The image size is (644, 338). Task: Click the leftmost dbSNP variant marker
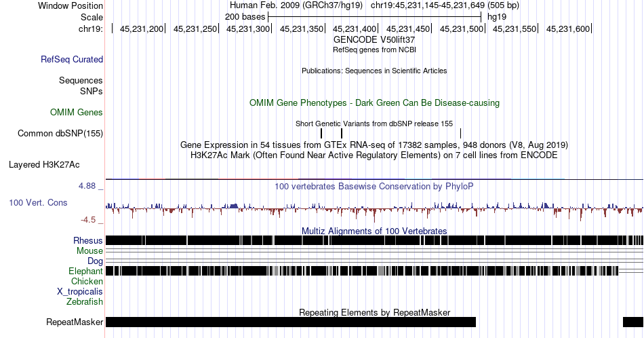321,133
